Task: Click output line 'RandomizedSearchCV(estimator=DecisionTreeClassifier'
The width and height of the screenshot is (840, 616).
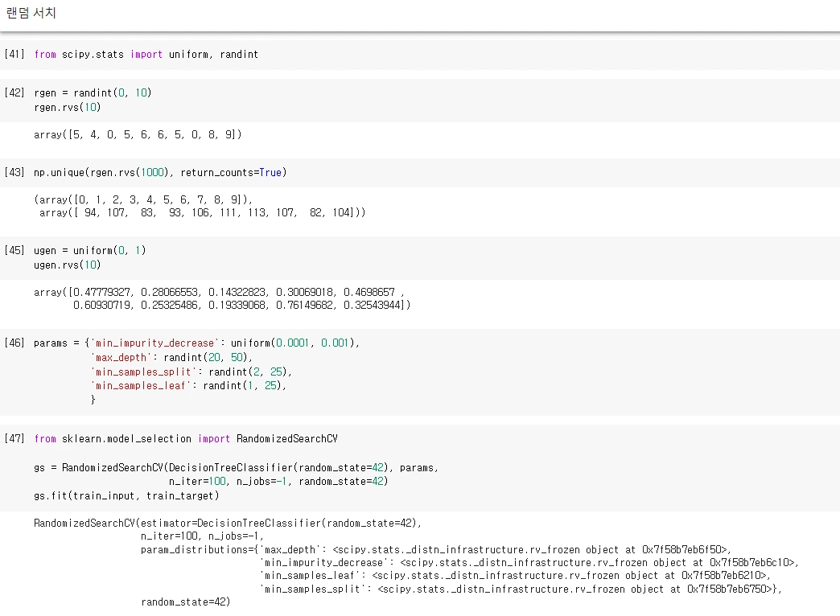Action: tap(228, 523)
